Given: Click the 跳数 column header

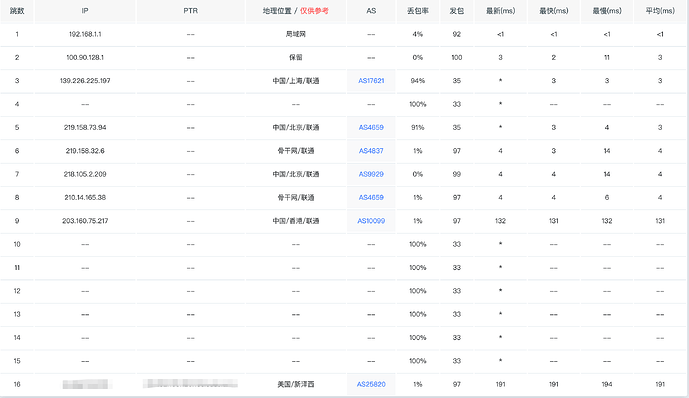Looking at the screenshot, I should [x=17, y=11].
